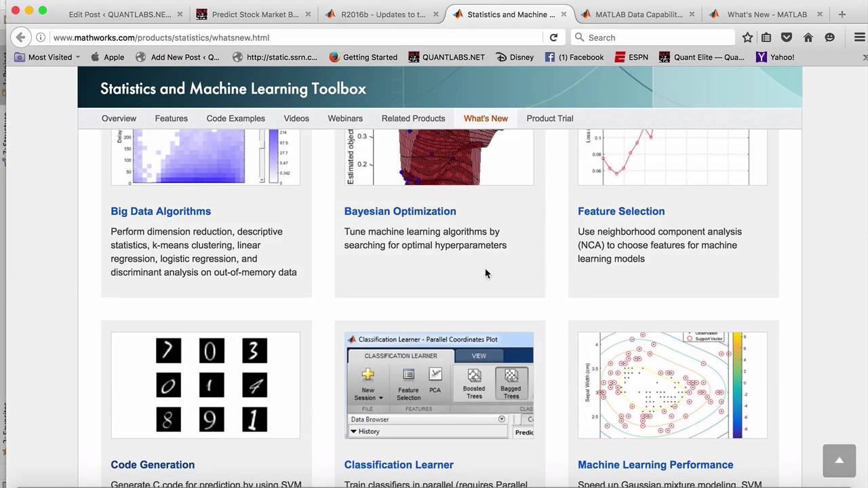Click the Classification Learner app screenshot thumbnail

point(439,385)
